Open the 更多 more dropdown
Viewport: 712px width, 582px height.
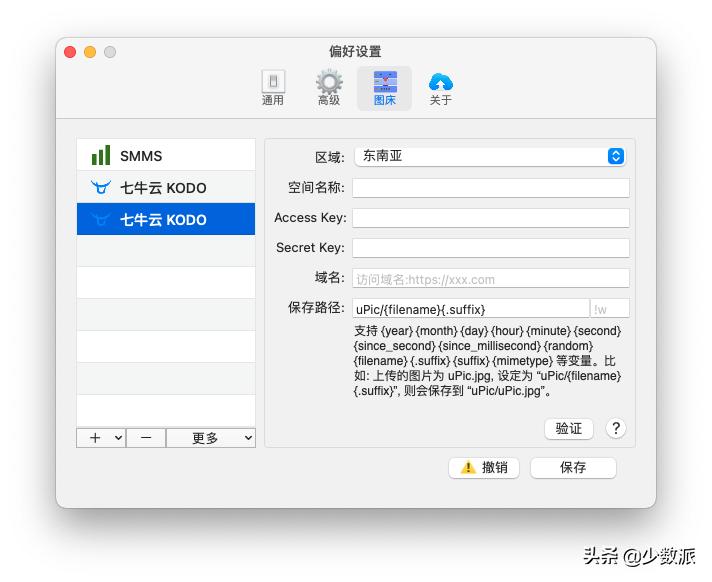point(211,438)
